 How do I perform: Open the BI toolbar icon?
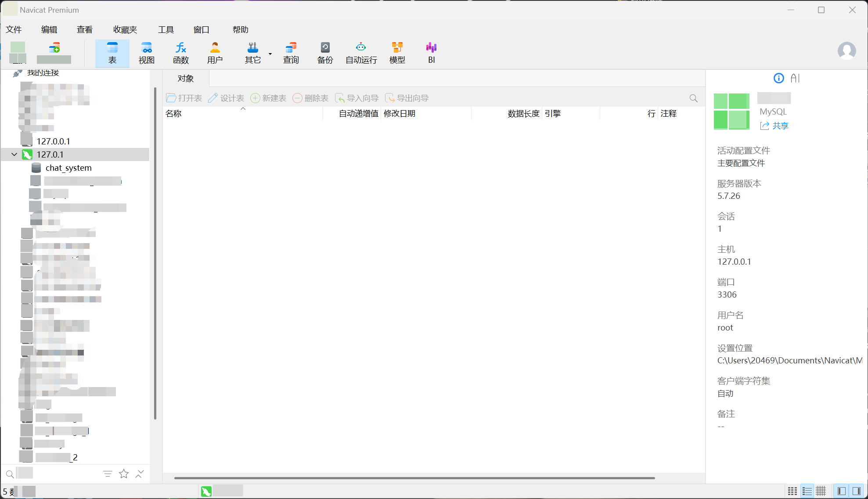tap(431, 53)
